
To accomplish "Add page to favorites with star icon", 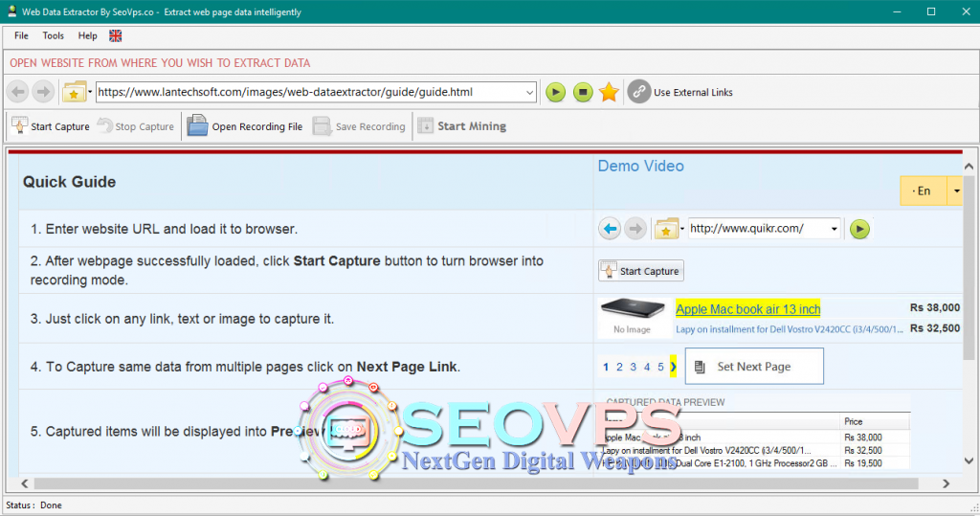I will click(x=609, y=92).
